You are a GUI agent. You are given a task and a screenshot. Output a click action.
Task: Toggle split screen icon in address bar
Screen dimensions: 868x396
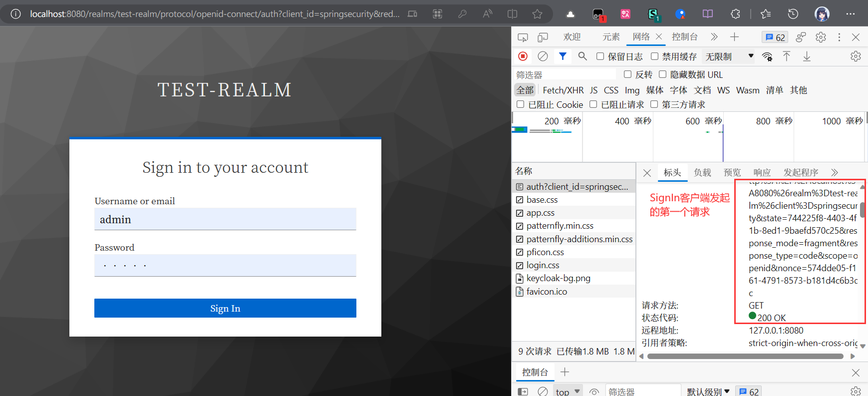click(x=512, y=14)
